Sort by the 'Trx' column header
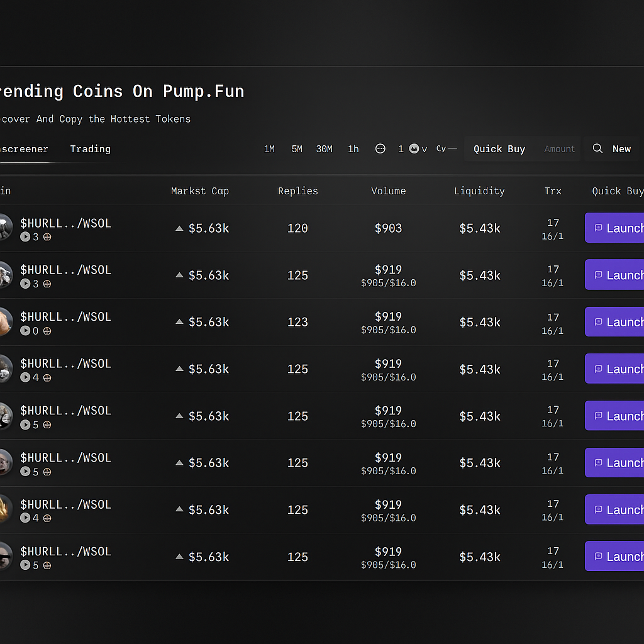Viewport: 644px width, 644px height. pos(553,191)
